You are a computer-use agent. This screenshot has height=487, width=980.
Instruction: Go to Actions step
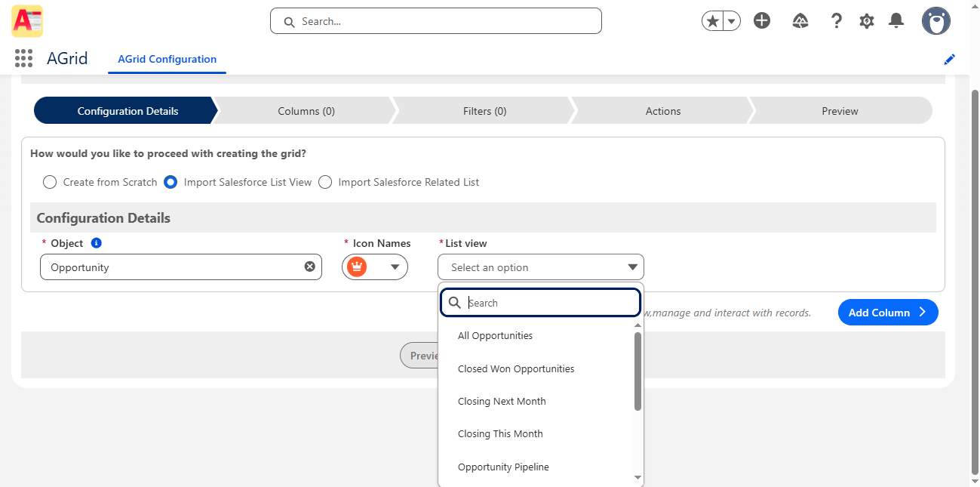click(x=663, y=111)
